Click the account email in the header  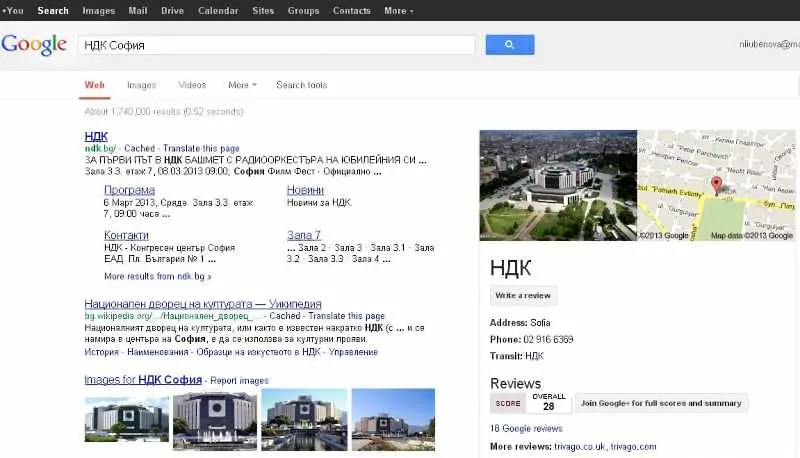click(x=769, y=44)
